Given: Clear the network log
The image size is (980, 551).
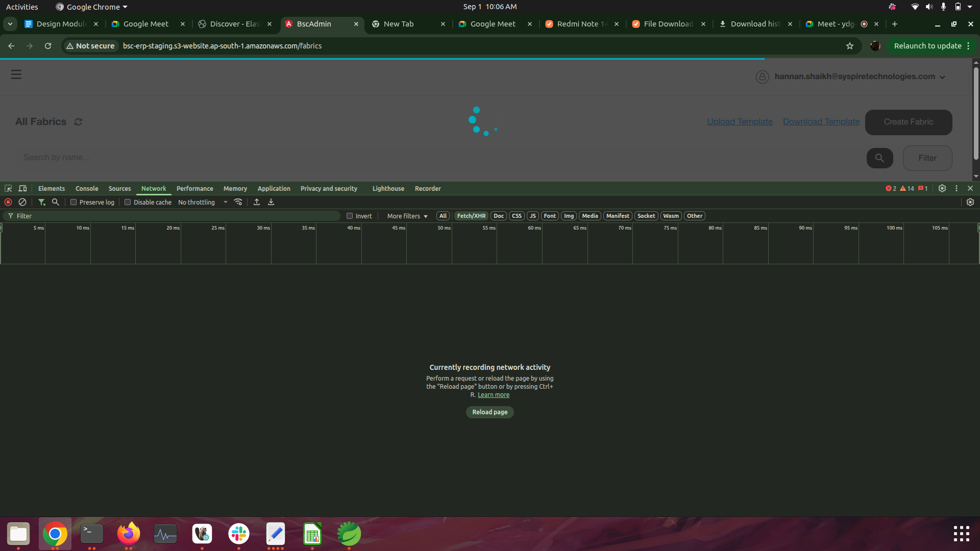Looking at the screenshot, I should coord(22,202).
